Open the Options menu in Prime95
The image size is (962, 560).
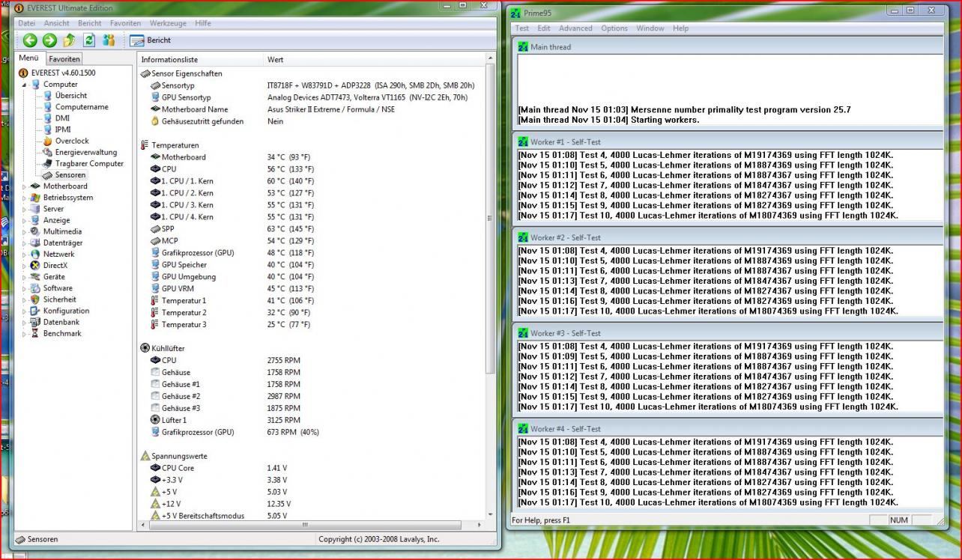coord(614,28)
